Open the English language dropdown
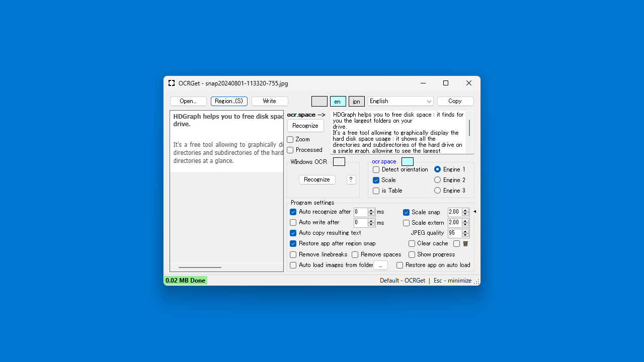The width and height of the screenshot is (644, 362). [x=400, y=101]
